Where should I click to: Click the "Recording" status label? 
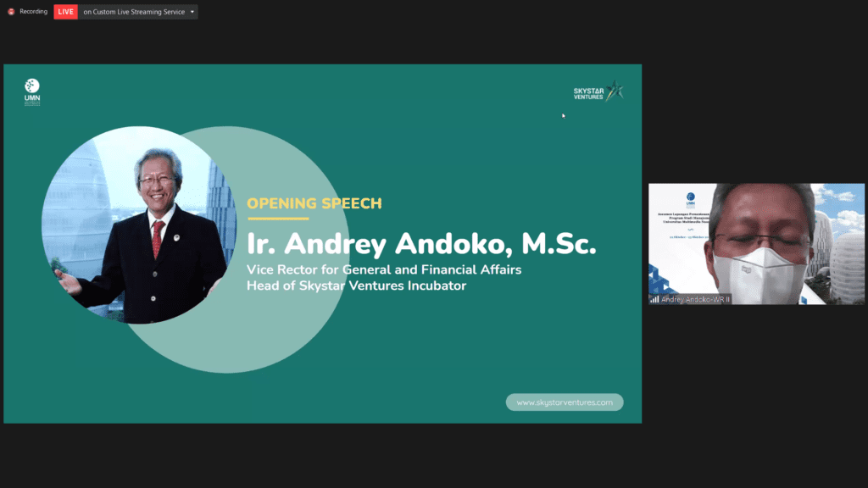pos(33,12)
